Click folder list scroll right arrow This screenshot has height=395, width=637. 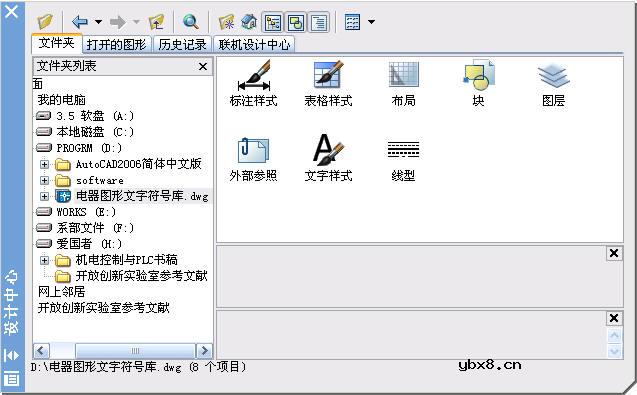click(204, 350)
